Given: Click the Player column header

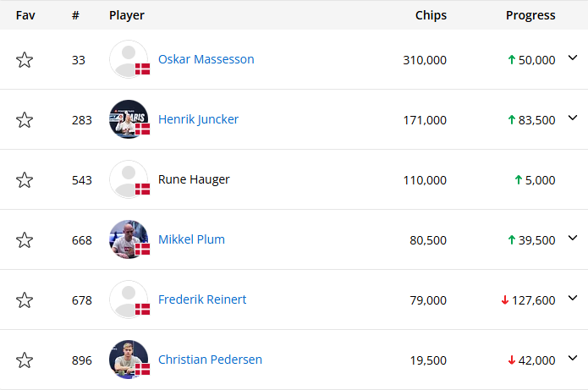Looking at the screenshot, I should (127, 15).
